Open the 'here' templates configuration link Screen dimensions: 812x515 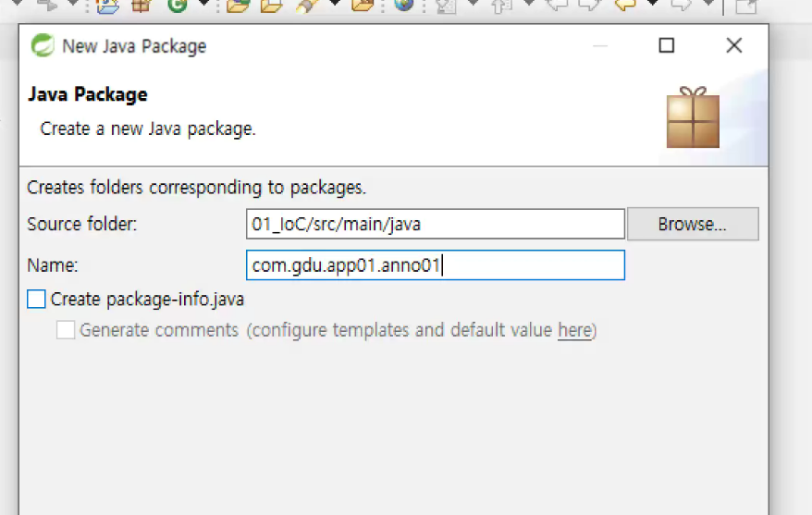click(x=575, y=330)
